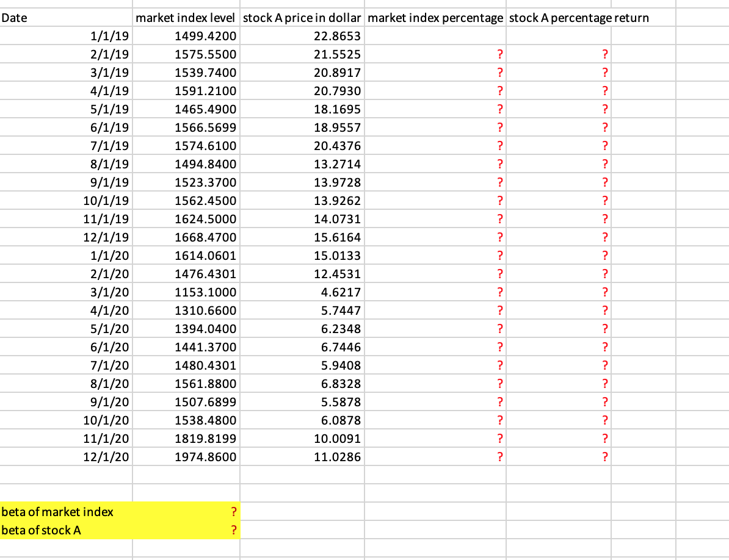Select the 'stock A percentage return' header
The height and width of the screenshot is (560, 729).
point(579,18)
